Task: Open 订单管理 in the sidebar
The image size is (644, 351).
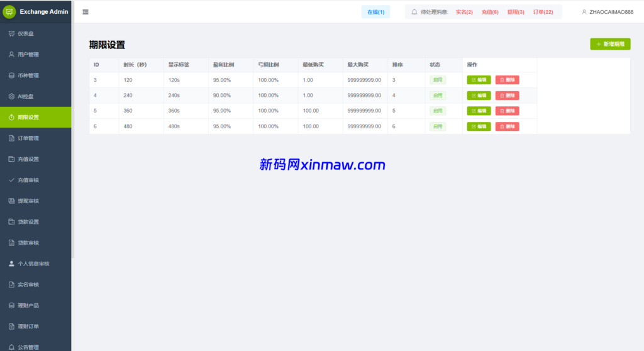Action: click(36, 138)
